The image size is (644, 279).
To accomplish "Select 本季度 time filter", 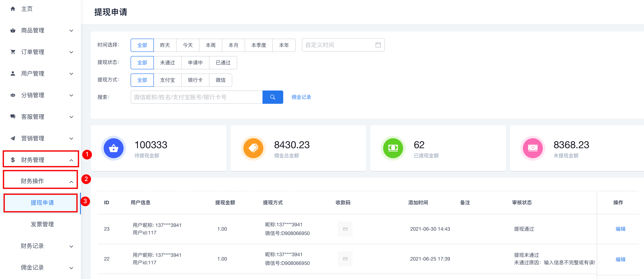I will click(x=259, y=45).
